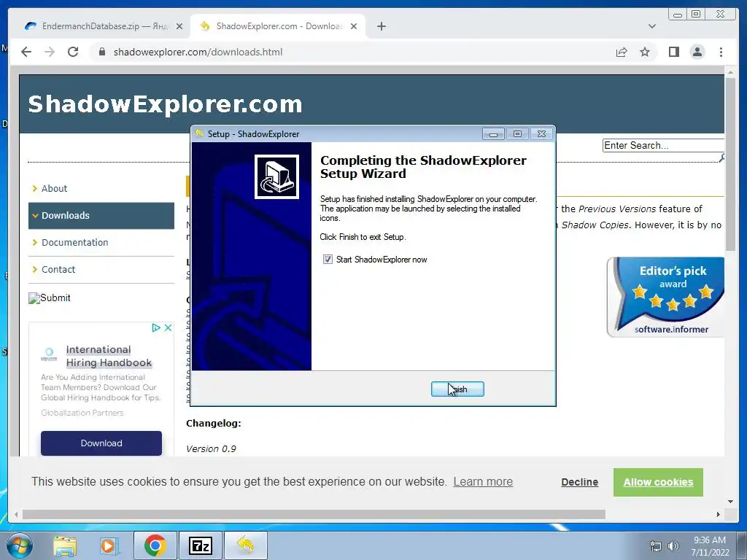Select the Version 0.9 text
The height and width of the screenshot is (560, 747).
pos(211,449)
